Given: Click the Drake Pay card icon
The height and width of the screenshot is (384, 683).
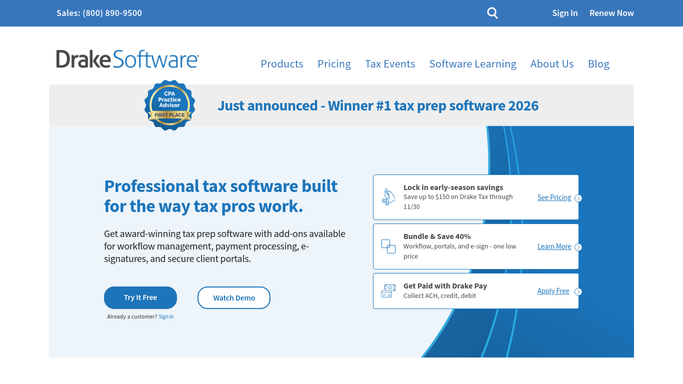Looking at the screenshot, I should pos(388,291).
